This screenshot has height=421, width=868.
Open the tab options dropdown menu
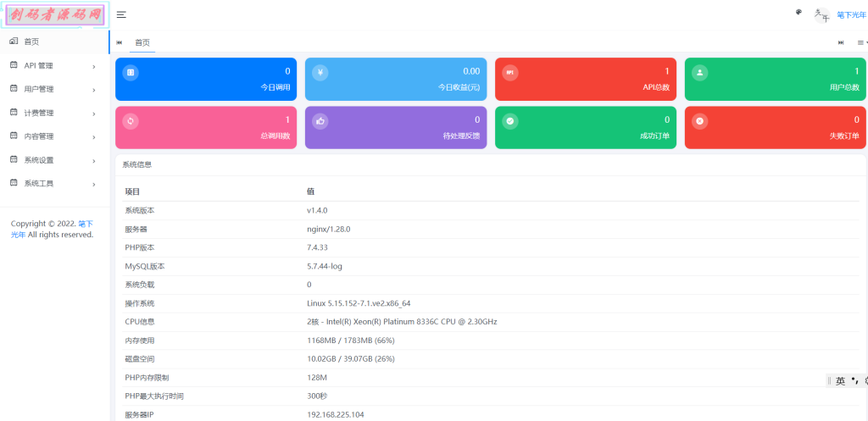pos(861,42)
